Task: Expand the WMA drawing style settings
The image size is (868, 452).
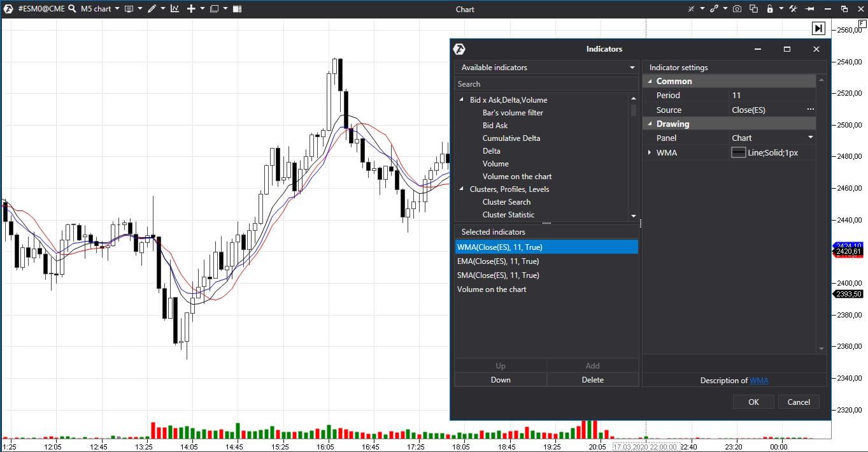Action: point(650,152)
